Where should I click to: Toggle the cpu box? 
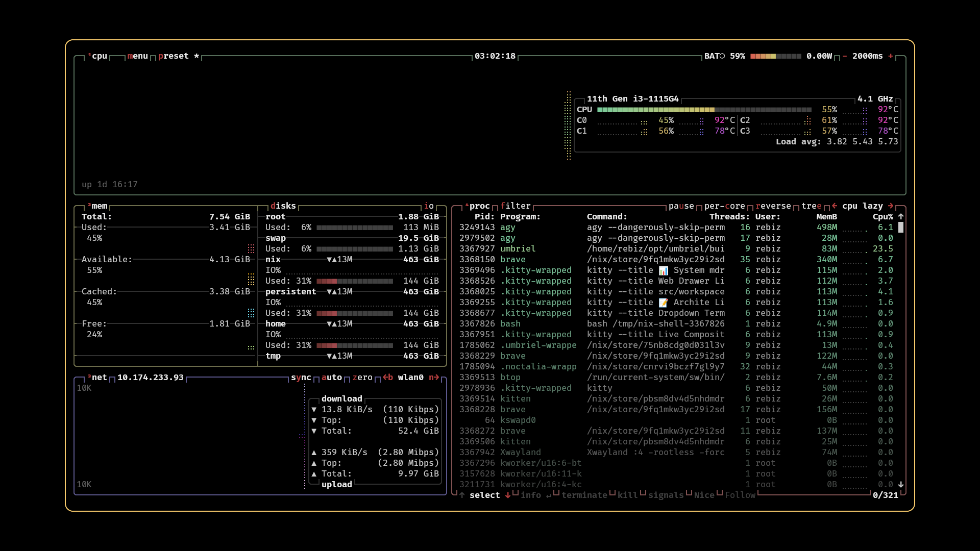click(x=97, y=56)
